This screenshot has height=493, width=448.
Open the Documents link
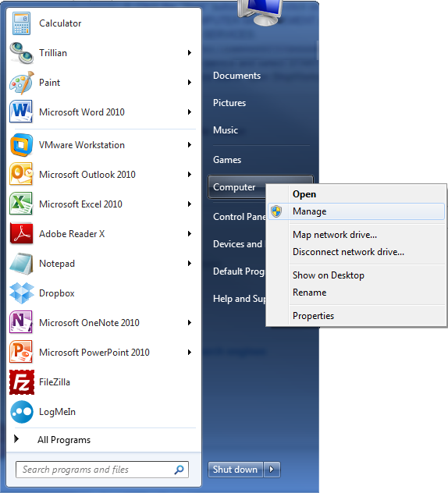pyautogui.click(x=237, y=76)
